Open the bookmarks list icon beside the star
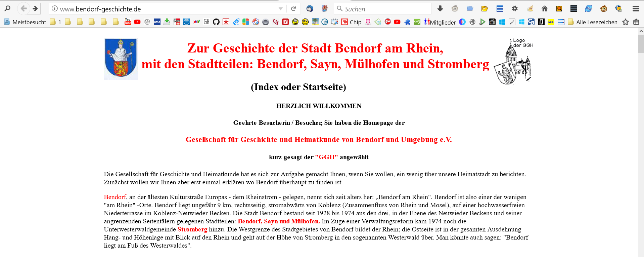The width and height of the screenshot is (644, 257). click(636, 22)
